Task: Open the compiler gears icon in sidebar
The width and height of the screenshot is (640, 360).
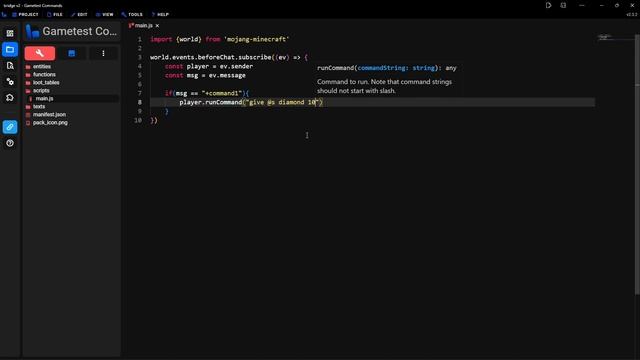Action: pos(10,82)
